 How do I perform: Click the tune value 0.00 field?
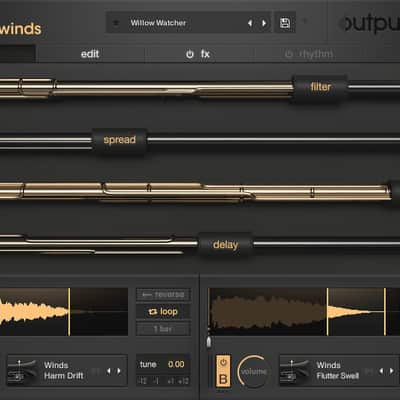176,364
